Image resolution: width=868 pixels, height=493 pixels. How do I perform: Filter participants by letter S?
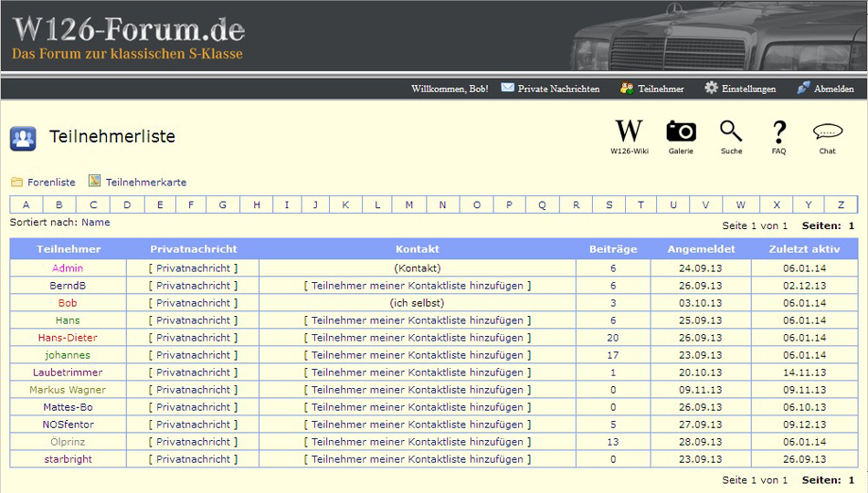(x=609, y=205)
